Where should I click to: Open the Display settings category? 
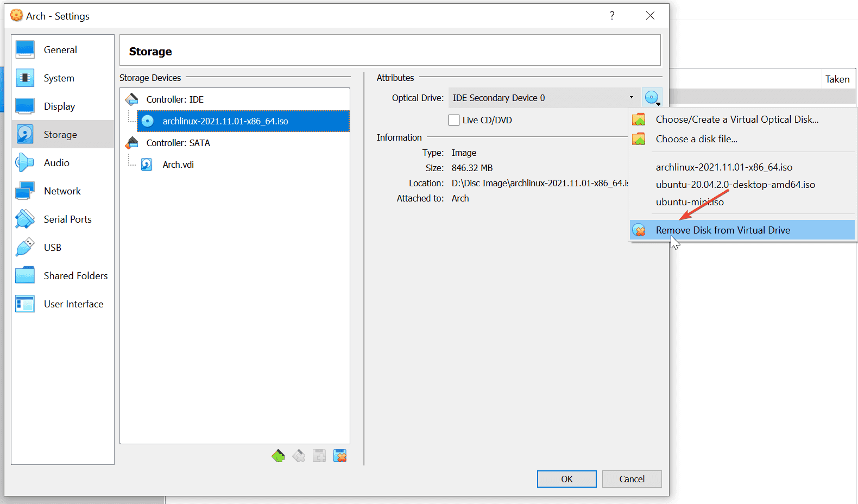pyautogui.click(x=63, y=106)
